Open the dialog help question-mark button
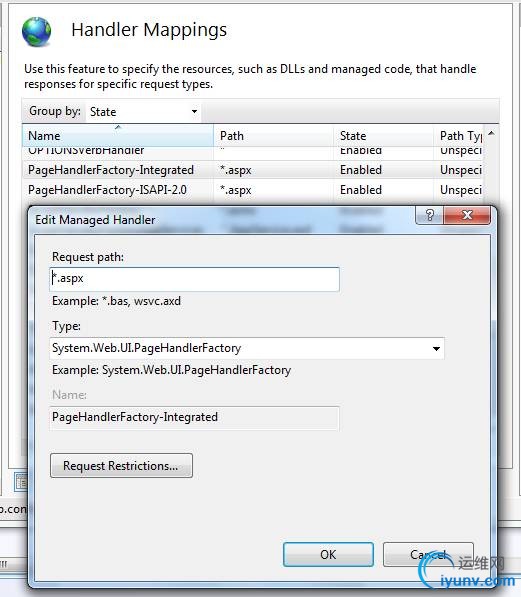The image size is (521, 597). 430,215
